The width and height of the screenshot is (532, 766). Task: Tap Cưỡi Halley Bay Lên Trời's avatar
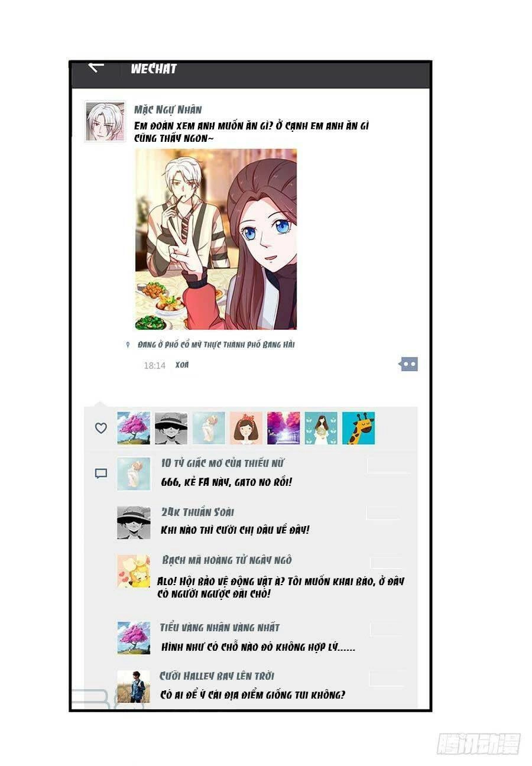pos(134,687)
